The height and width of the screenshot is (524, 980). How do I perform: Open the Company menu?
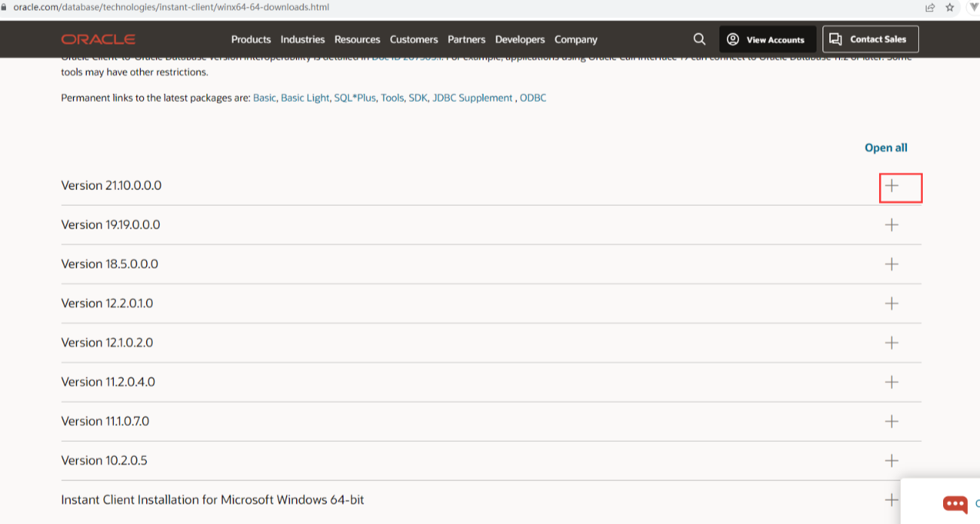click(575, 39)
